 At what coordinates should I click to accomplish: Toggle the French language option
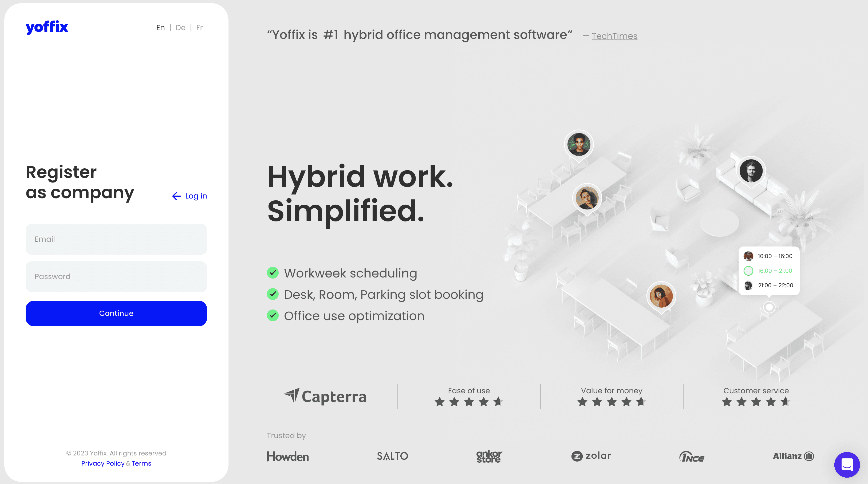199,27
